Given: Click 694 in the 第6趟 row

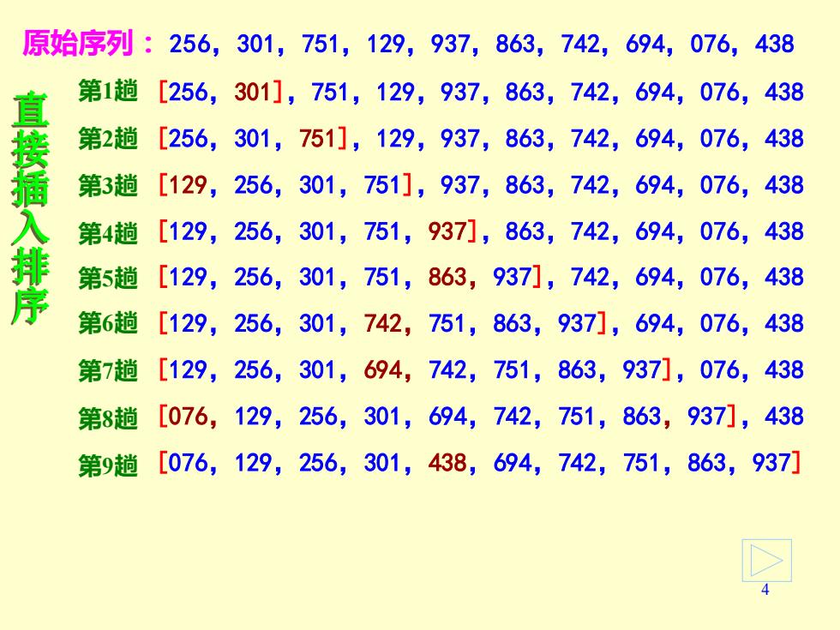Looking at the screenshot, I should pos(655,323).
